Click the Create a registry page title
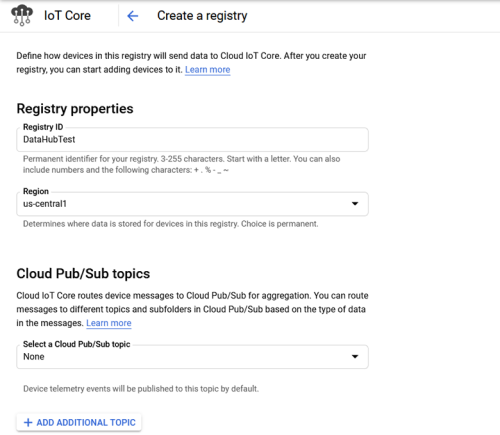 pos(202,16)
